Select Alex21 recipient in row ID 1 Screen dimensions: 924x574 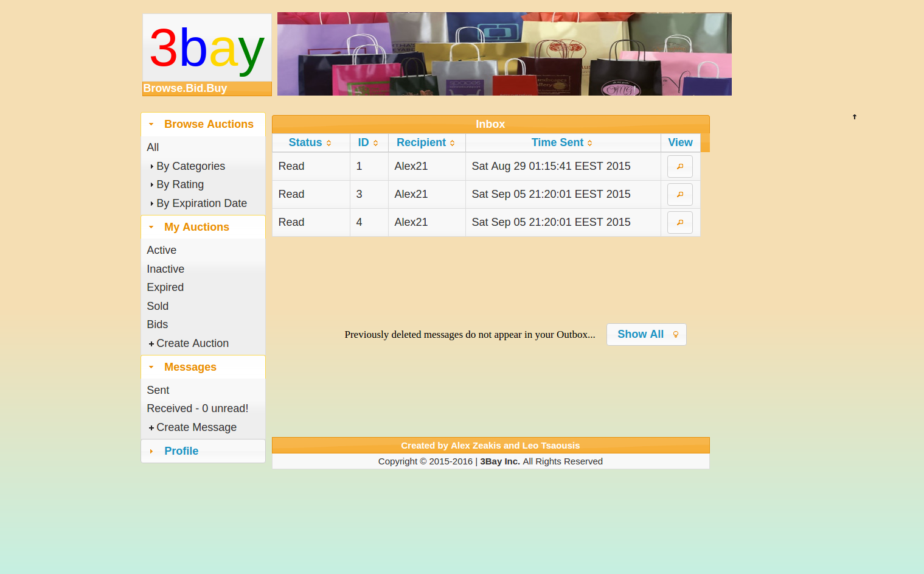[x=411, y=166]
